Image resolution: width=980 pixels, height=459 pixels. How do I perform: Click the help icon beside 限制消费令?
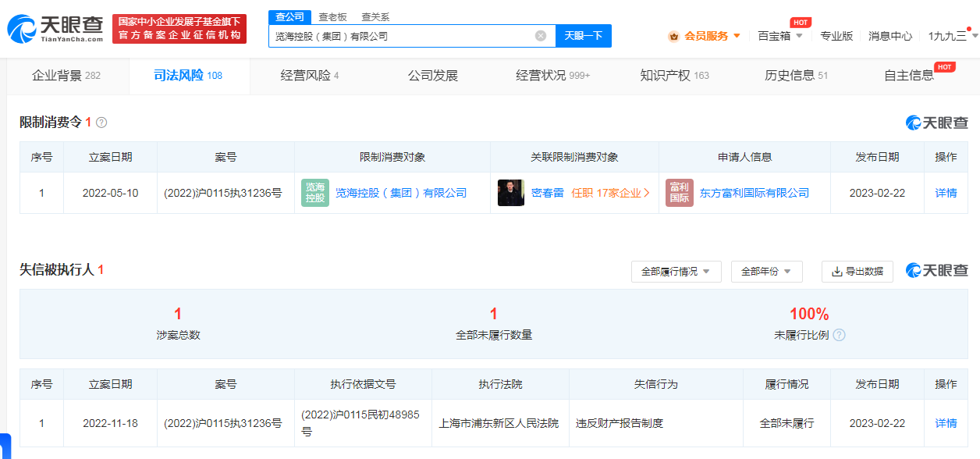101,123
